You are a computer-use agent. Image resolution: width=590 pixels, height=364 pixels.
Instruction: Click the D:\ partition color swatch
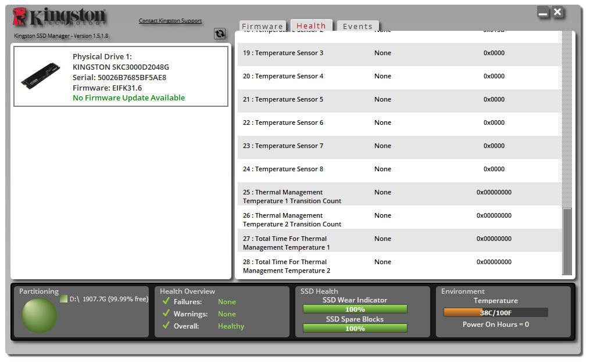pyautogui.click(x=63, y=299)
